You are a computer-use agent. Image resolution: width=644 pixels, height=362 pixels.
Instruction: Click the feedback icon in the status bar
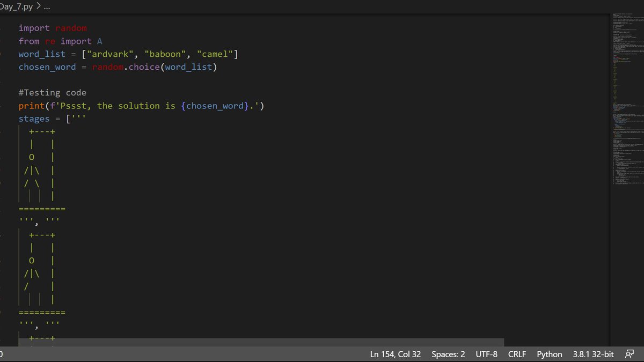pos(630,354)
